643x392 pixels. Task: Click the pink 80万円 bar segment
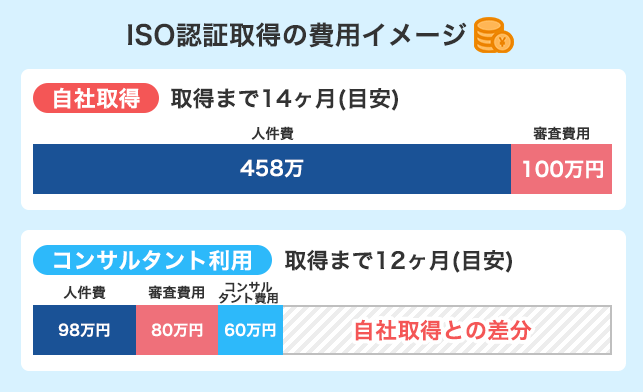click(177, 330)
